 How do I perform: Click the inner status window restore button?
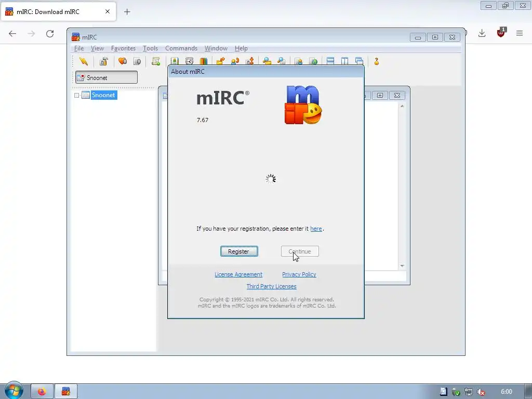click(x=380, y=96)
